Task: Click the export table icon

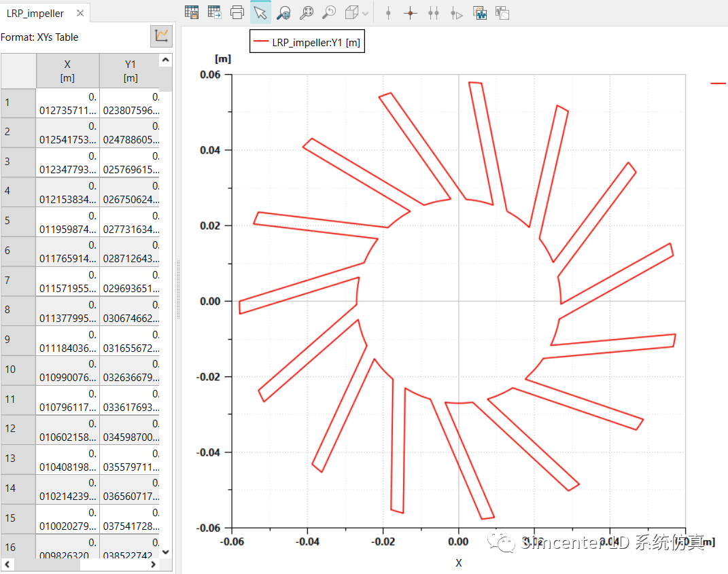Action: 215,12
